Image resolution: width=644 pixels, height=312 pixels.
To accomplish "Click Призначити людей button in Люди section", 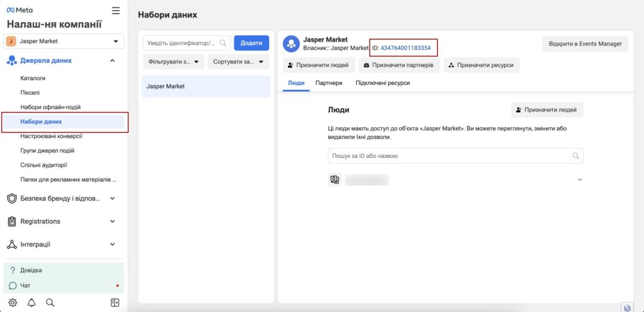I will [547, 110].
